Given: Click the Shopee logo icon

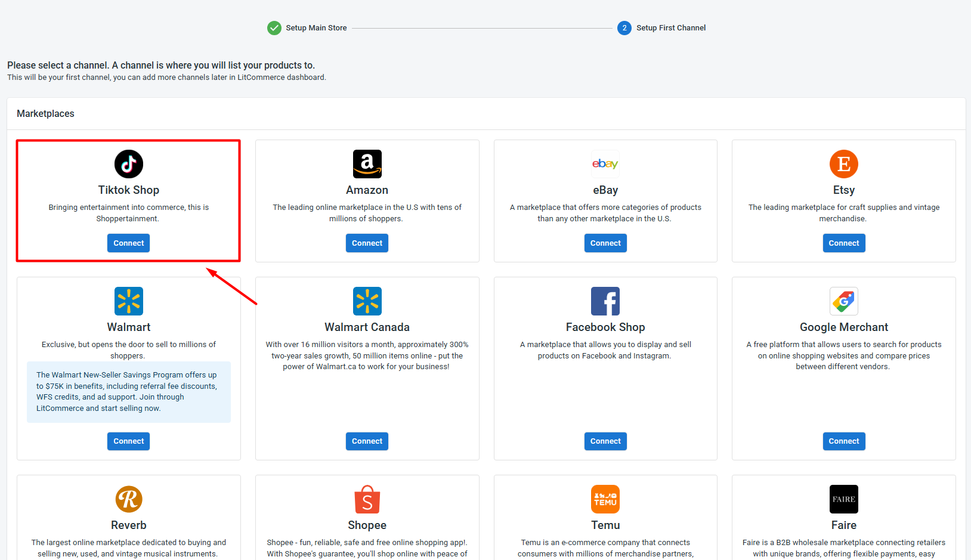Looking at the screenshot, I should pyautogui.click(x=367, y=499).
